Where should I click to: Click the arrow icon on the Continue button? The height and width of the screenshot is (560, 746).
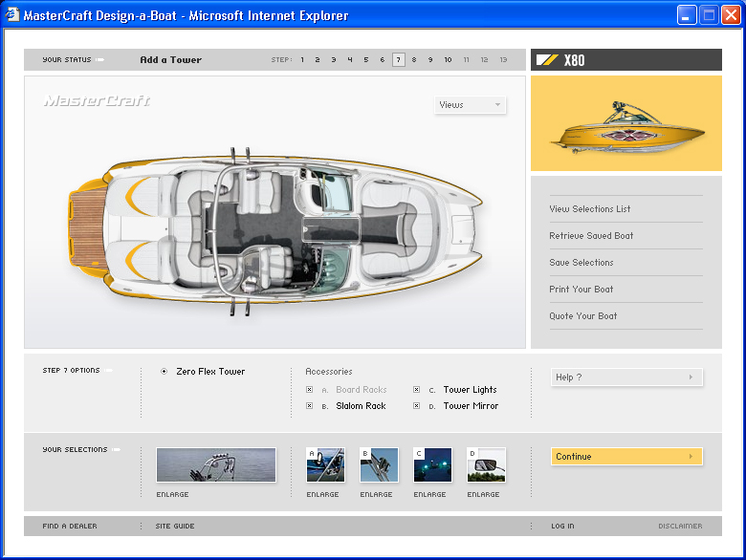click(691, 457)
